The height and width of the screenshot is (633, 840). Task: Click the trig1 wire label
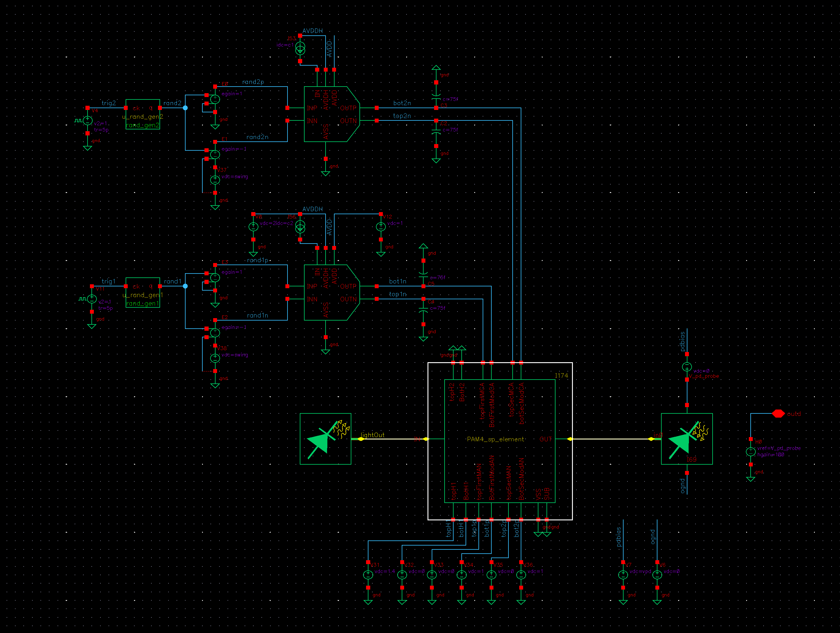click(109, 282)
